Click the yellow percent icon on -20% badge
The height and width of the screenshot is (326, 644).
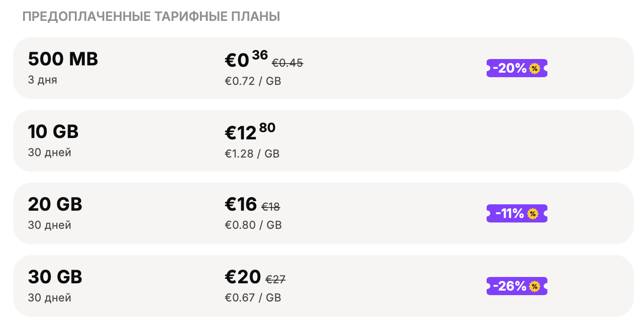pos(534,69)
